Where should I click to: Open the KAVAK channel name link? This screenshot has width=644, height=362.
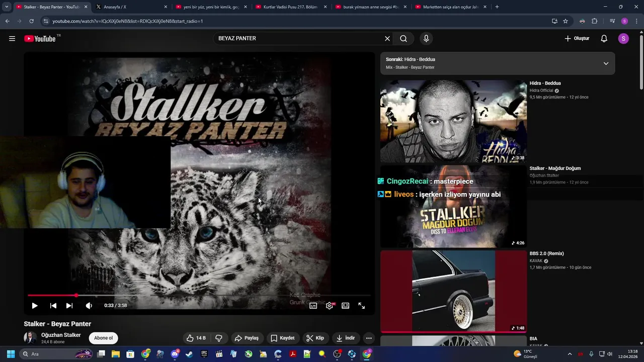click(536, 261)
